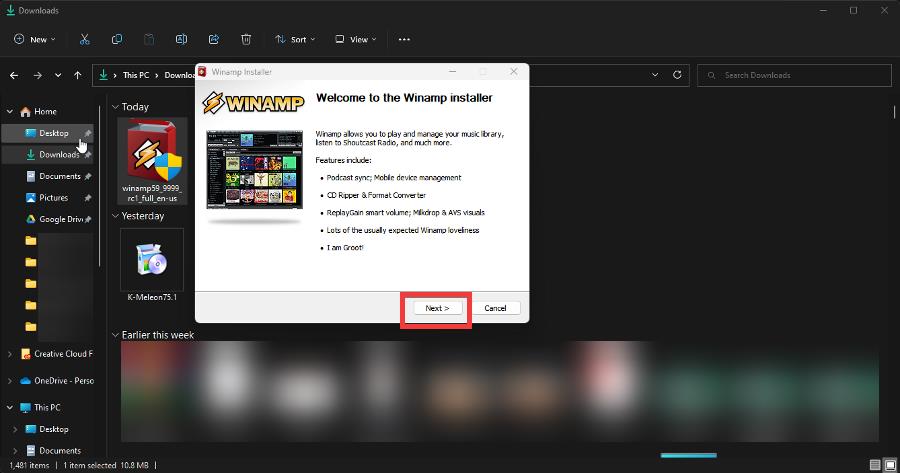Screen dimensions: 900x473
Task: Click the Cut scissors icon in toolbar
Action: coord(84,39)
